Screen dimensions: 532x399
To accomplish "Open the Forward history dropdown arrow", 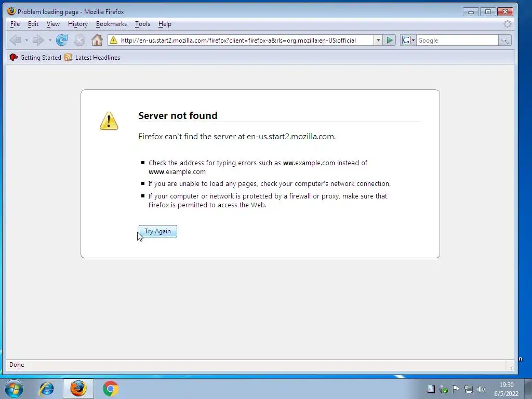I will coord(50,41).
